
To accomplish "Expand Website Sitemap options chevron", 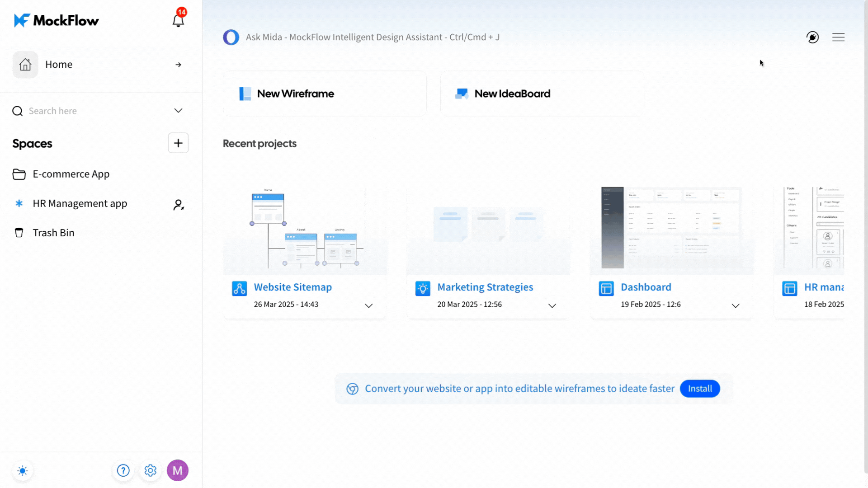I will tap(369, 306).
